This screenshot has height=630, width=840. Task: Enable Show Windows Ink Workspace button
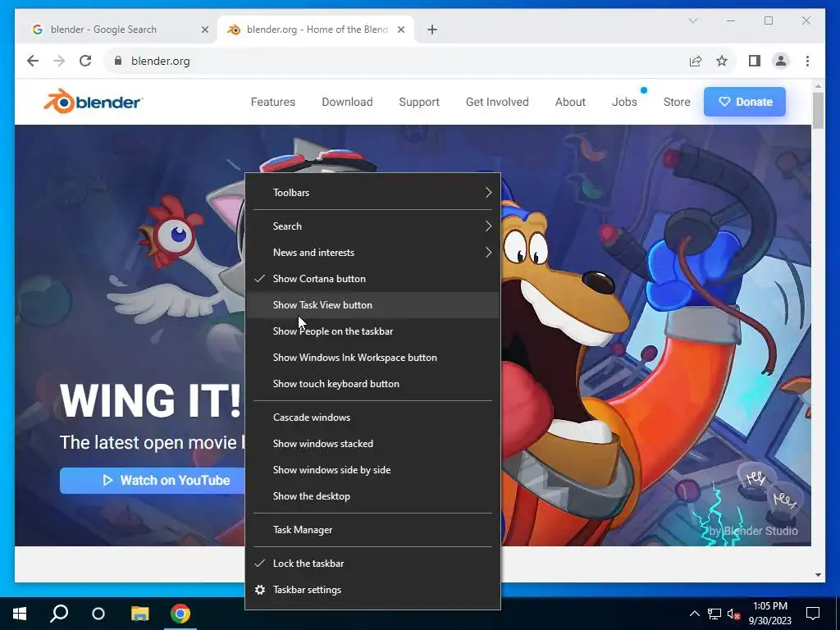372,358
